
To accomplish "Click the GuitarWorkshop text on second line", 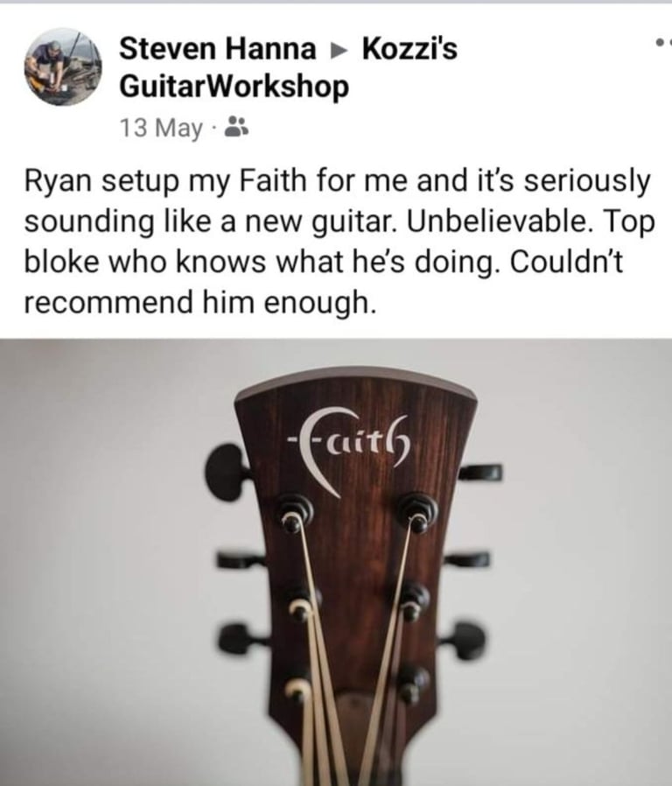I will pyautogui.click(x=234, y=87).
